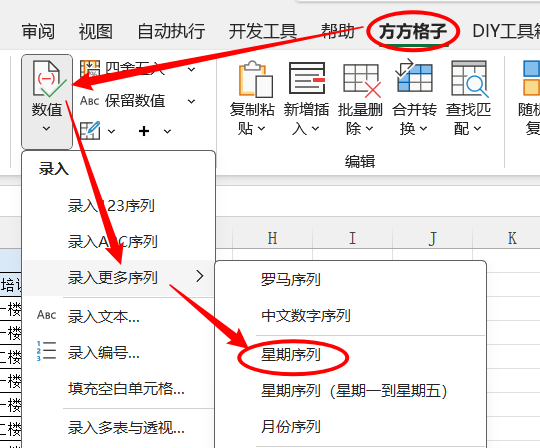Image resolution: width=540 pixels, height=448 pixels.
Task: Click the table edit pencil icon
Action: click(x=90, y=131)
